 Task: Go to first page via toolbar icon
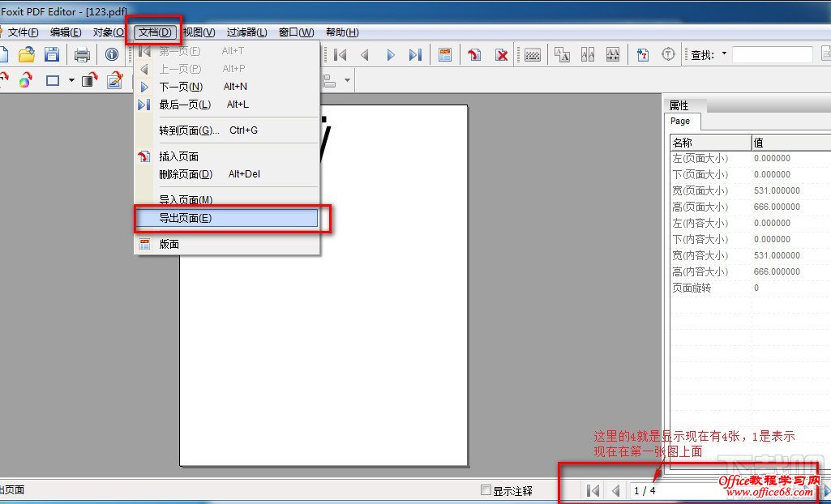[x=341, y=54]
